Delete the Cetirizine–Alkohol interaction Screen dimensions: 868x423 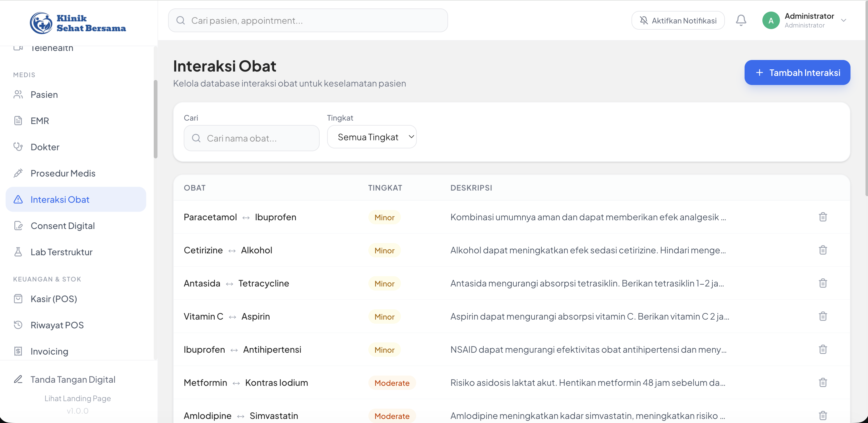pyautogui.click(x=822, y=250)
